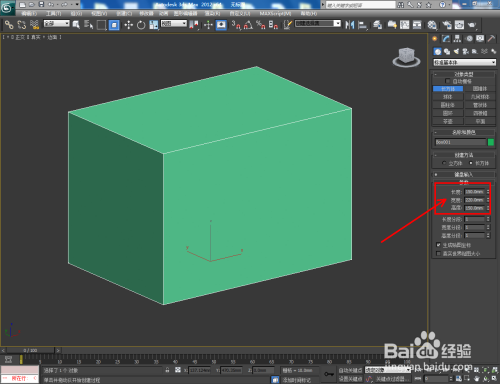Click the Select Object arrow tool
Viewport: 500px width, 384px height.
coord(76,25)
